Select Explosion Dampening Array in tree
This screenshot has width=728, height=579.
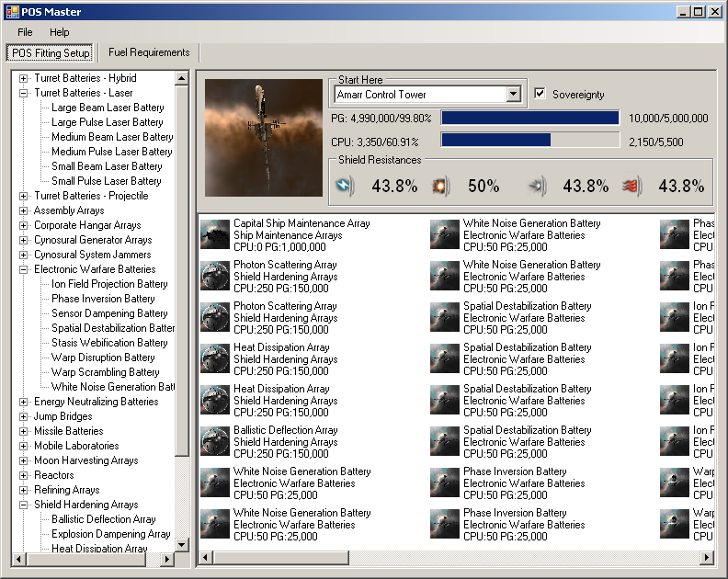point(111,534)
